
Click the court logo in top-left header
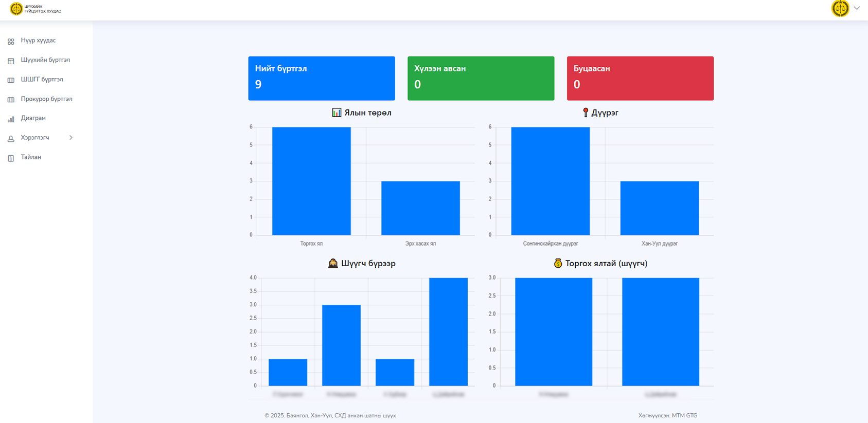coord(16,9)
